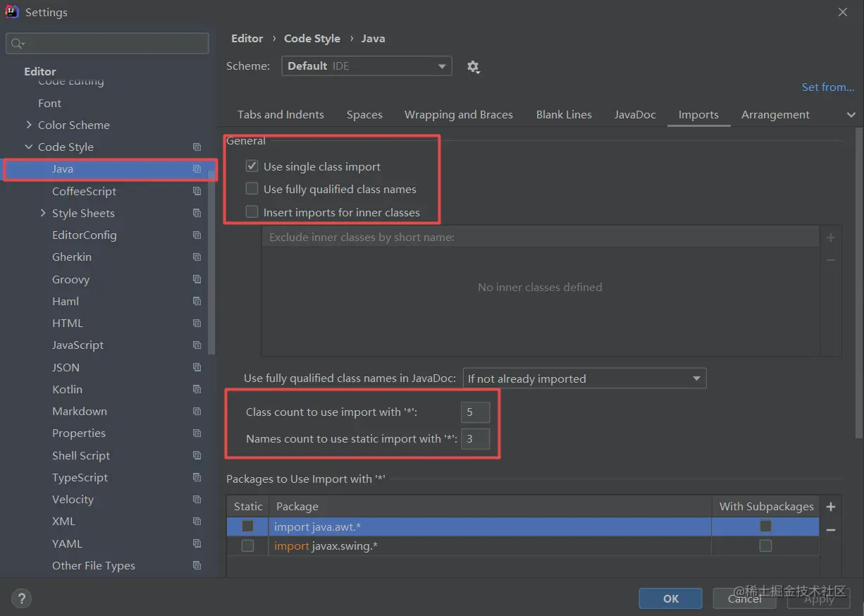The height and width of the screenshot is (616, 864).
Task: Switch to the Spaces tab
Action: pyautogui.click(x=364, y=115)
